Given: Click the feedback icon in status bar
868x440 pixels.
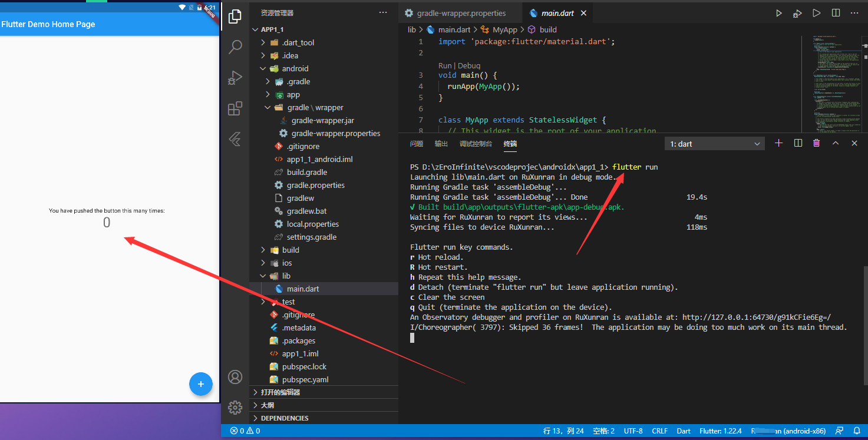Looking at the screenshot, I should pos(839,431).
